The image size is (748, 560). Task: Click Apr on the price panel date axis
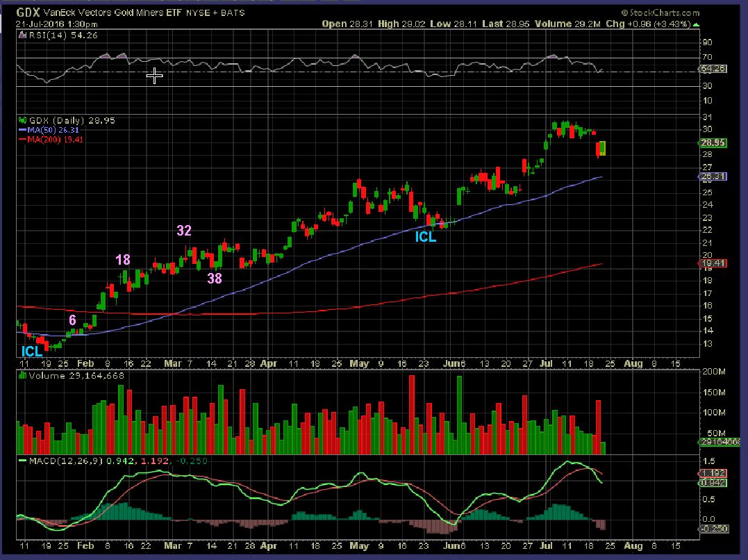coord(269,363)
